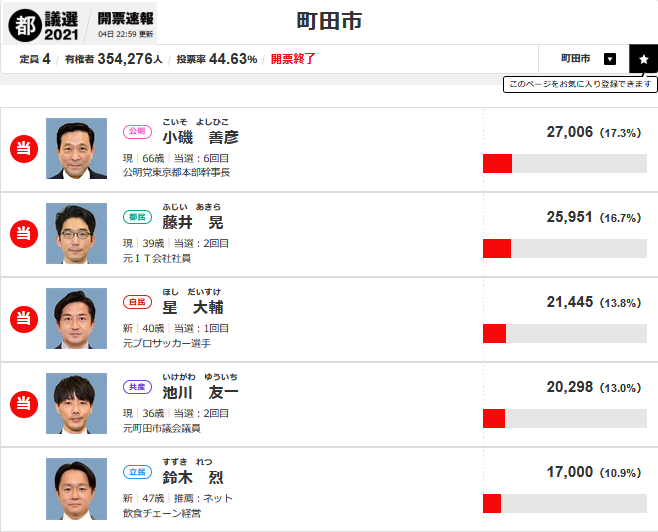The image size is (658, 532).
Task: Click the 当 badge beside 星大輔
Action: click(23, 319)
